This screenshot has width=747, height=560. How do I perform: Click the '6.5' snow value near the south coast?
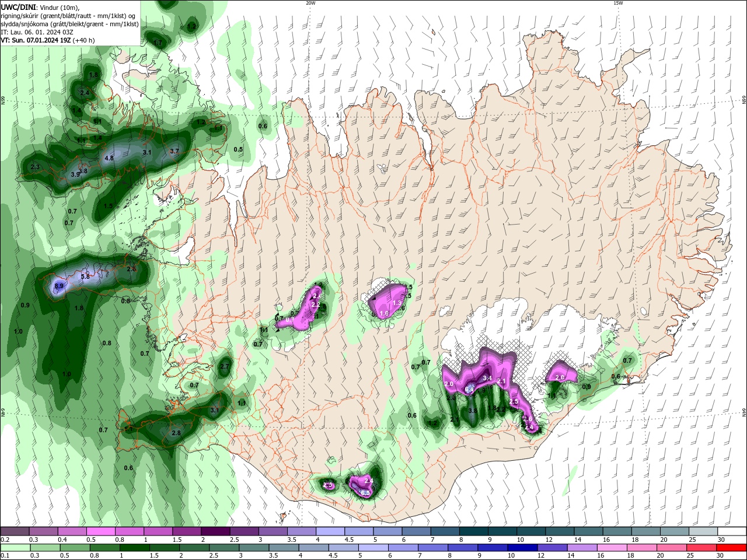[x=366, y=493]
